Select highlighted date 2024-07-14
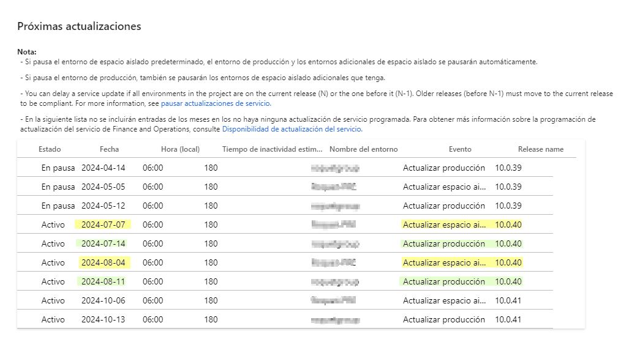 pyautogui.click(x=103, y=243)
